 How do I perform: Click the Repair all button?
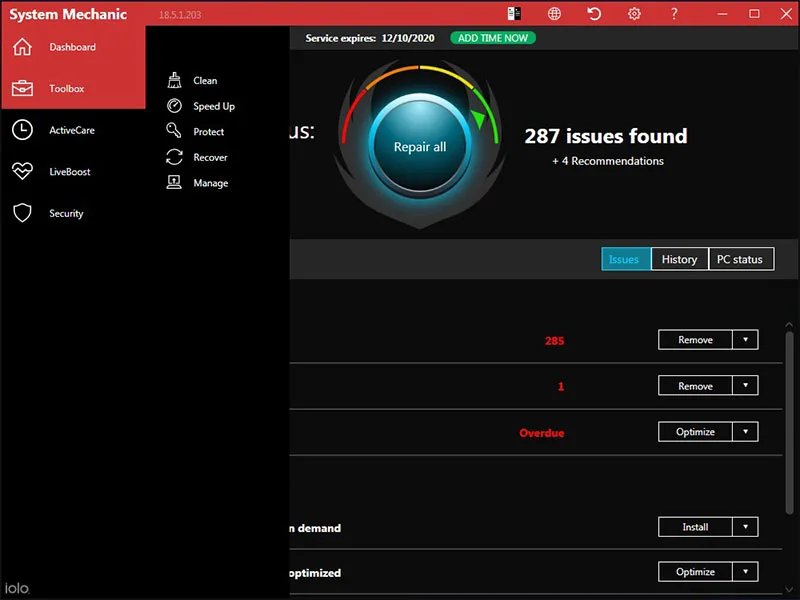[x=420, y=147]
